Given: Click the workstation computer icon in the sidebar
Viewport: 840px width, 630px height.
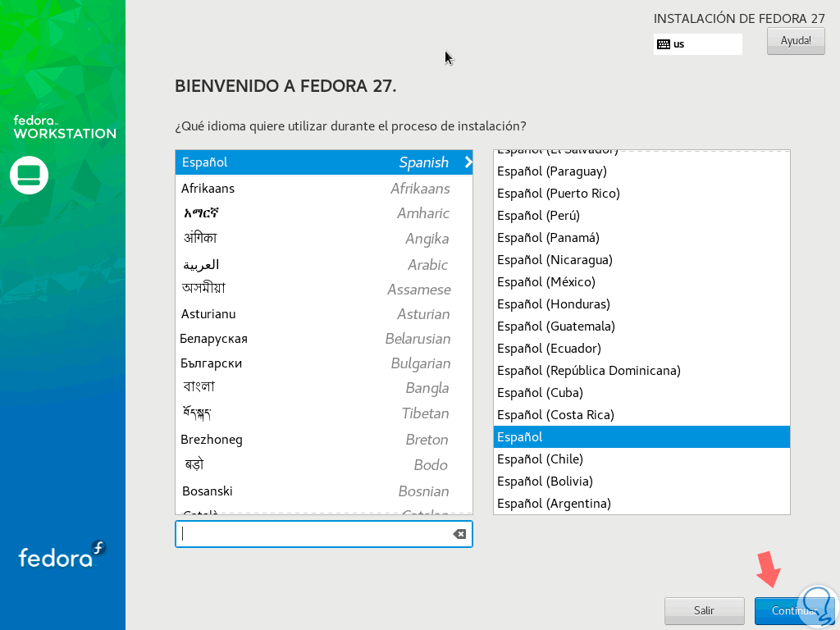Looking at the screenshot, I should (29, 176).
